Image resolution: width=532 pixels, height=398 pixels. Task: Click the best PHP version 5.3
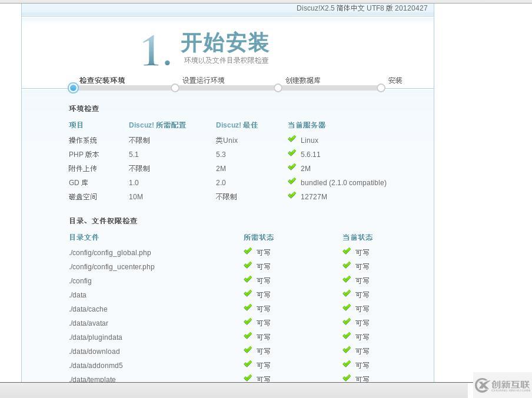coord(221,155)
